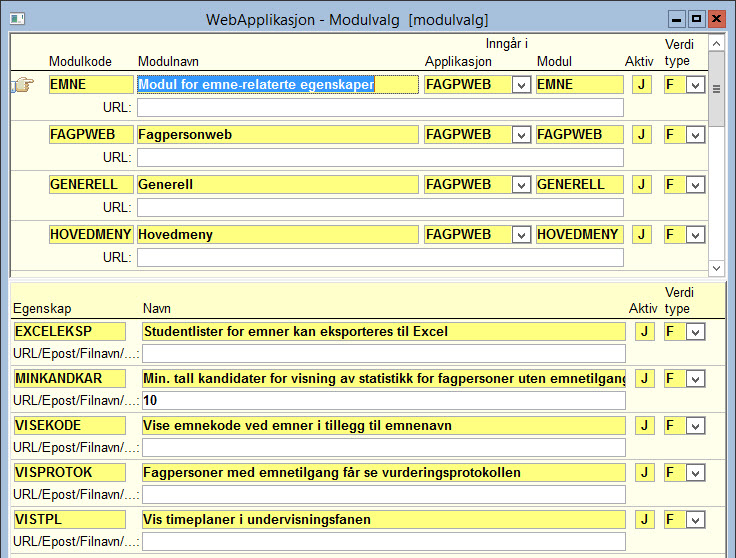The width and height of the screenshot is (736, 558).
Task: Open Applikasjon dropdown for Fagpersonweb row
Action: [x=521, y=135]
